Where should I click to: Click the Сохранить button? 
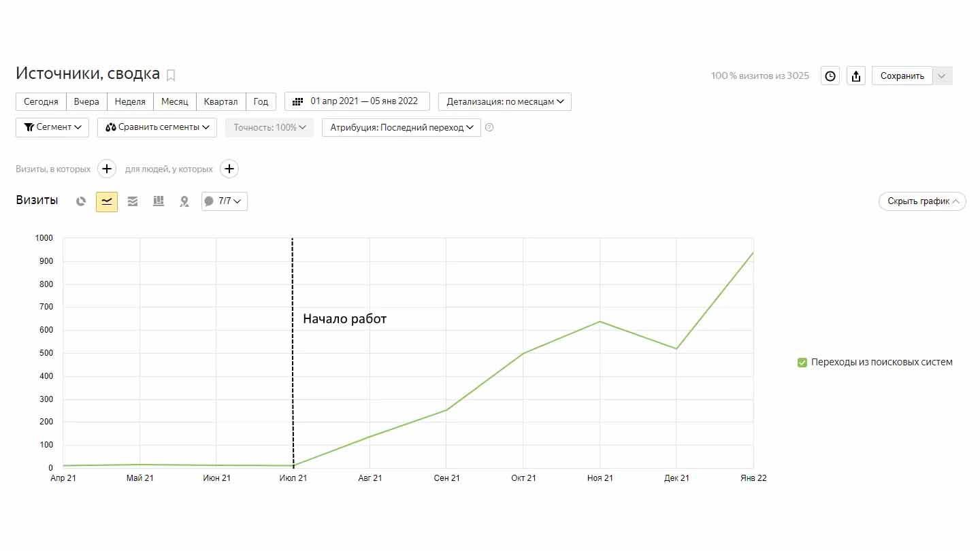pos(902,76)
